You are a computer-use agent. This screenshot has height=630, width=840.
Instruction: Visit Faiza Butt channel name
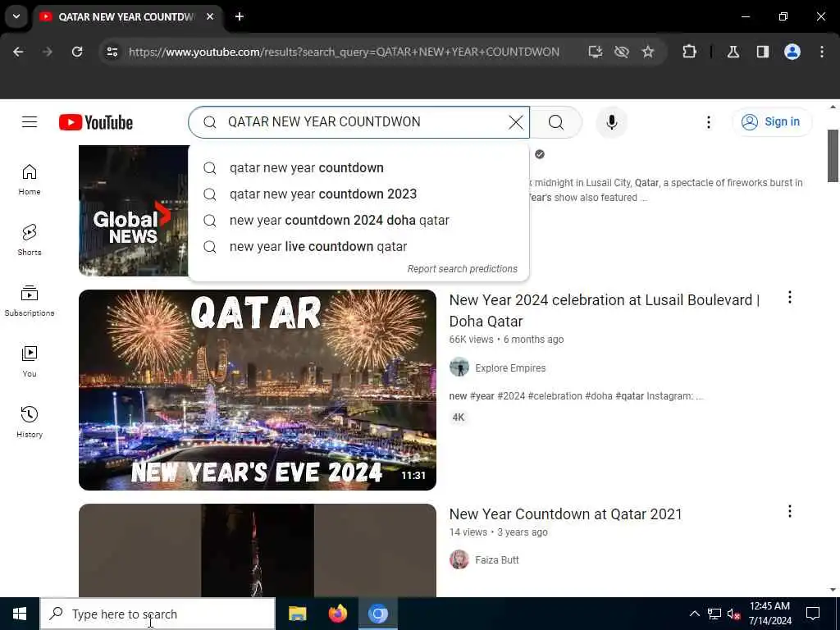[x=496, y=559]
